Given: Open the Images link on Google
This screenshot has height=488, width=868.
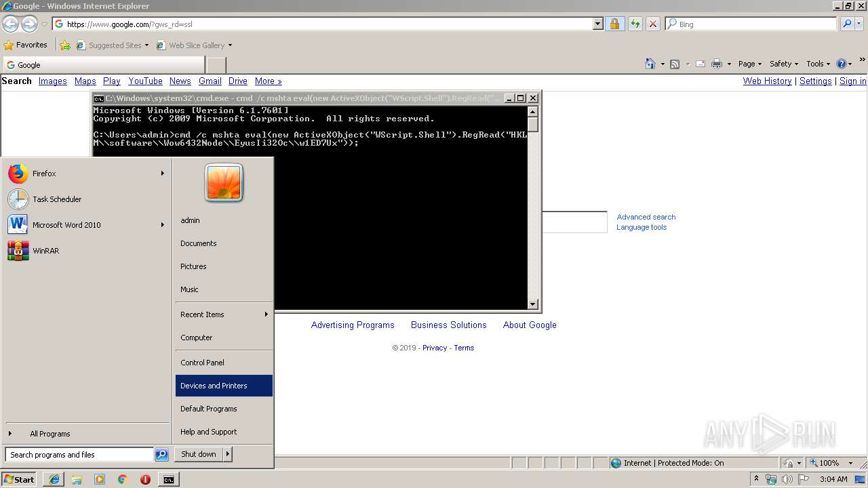Looking at the screenshot, I should [52, 81].
